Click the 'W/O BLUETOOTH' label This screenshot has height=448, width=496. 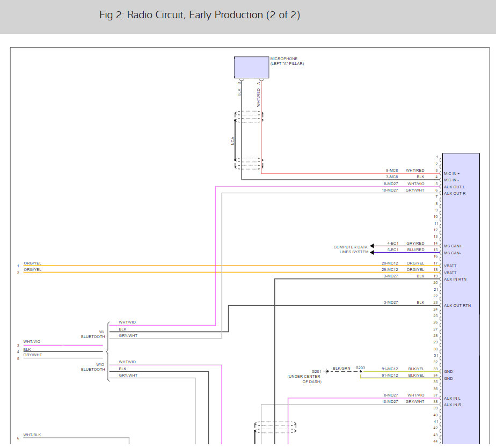[x=93, y=367]
